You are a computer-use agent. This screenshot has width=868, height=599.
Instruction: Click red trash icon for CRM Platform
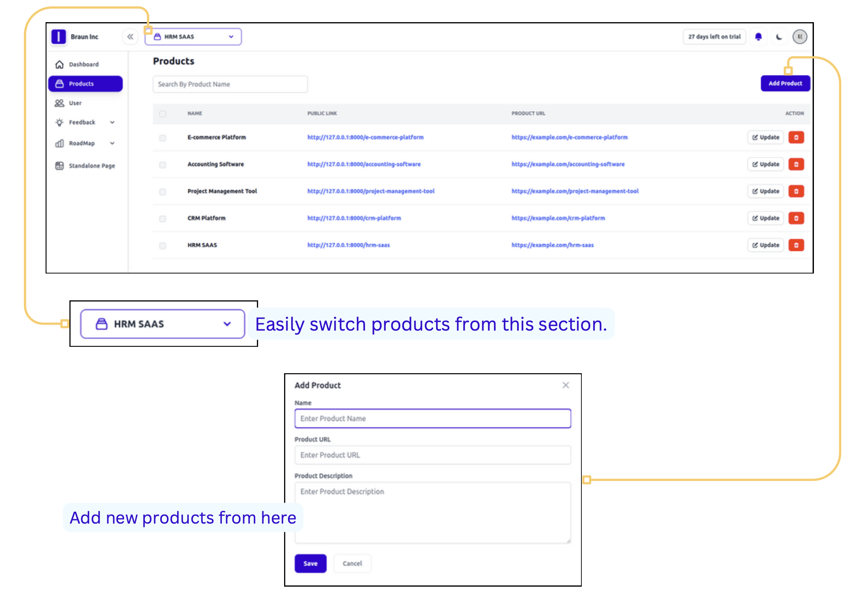click(x=796, y=218)
